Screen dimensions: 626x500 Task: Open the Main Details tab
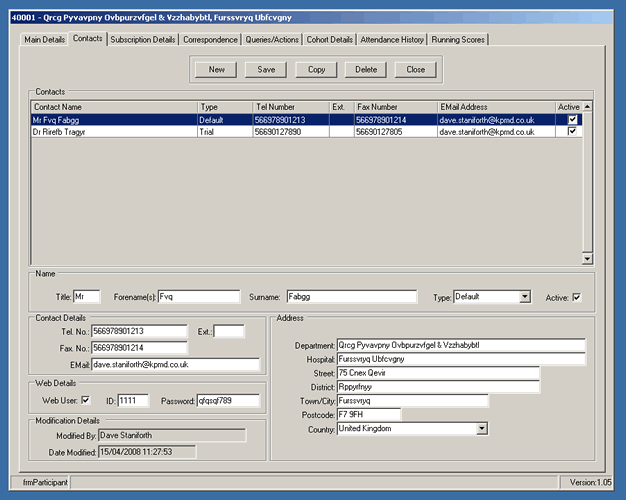[44, 40]
